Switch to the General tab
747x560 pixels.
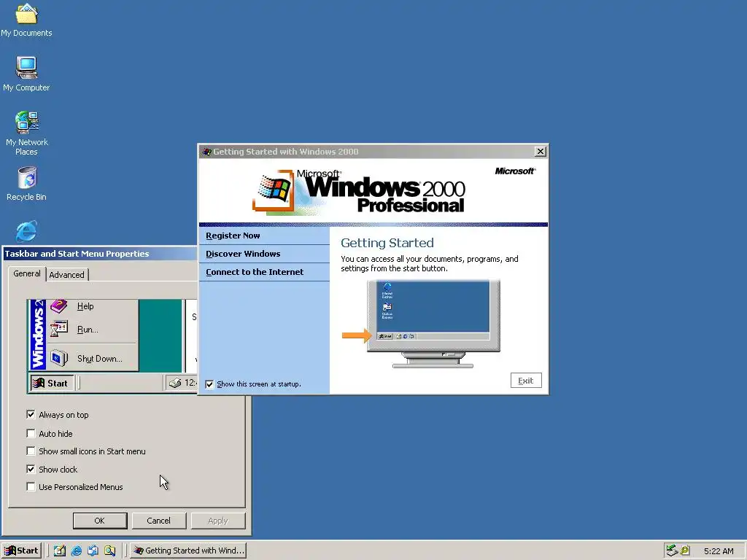click(x=27, y=273)
